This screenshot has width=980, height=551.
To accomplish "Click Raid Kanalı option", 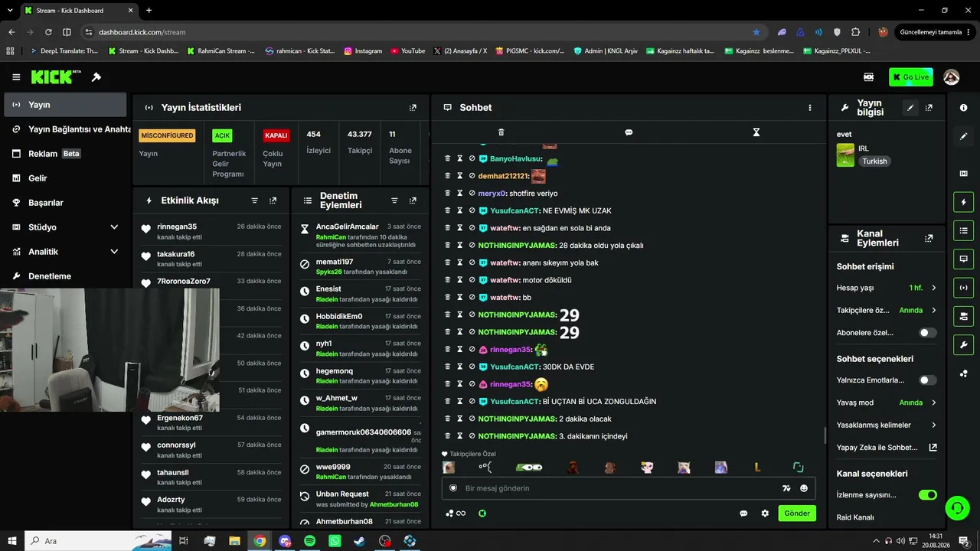I will tap(855, 517).
